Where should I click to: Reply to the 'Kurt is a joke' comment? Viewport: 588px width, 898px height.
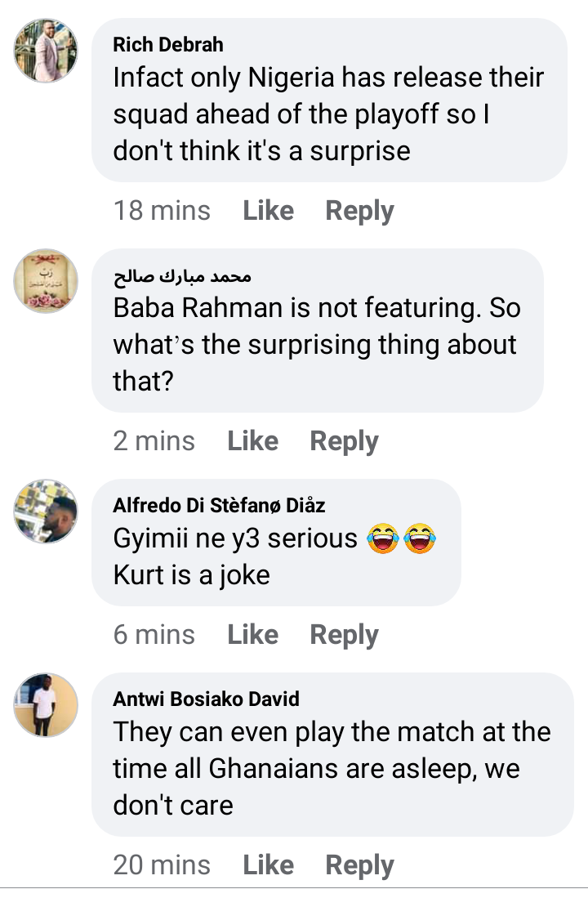point(344,635)
